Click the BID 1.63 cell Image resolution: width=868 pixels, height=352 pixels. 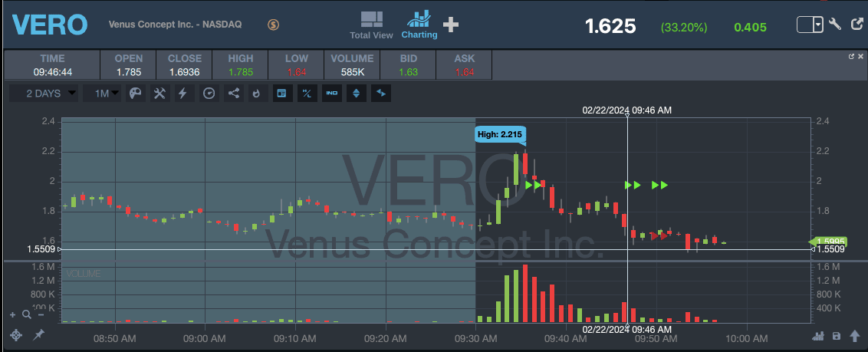408,65
